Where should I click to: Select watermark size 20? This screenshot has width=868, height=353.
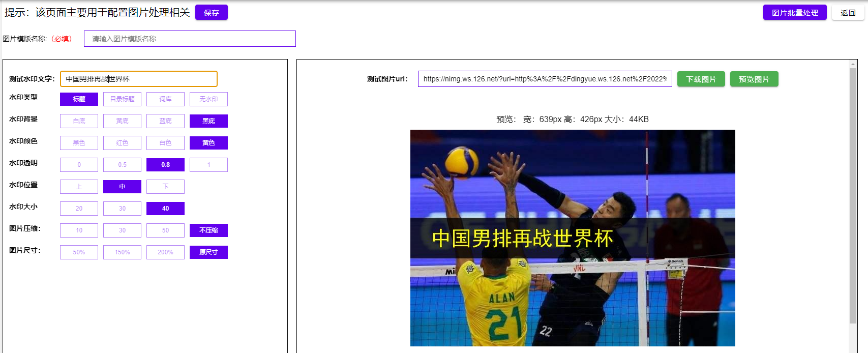tap(79, 208)
